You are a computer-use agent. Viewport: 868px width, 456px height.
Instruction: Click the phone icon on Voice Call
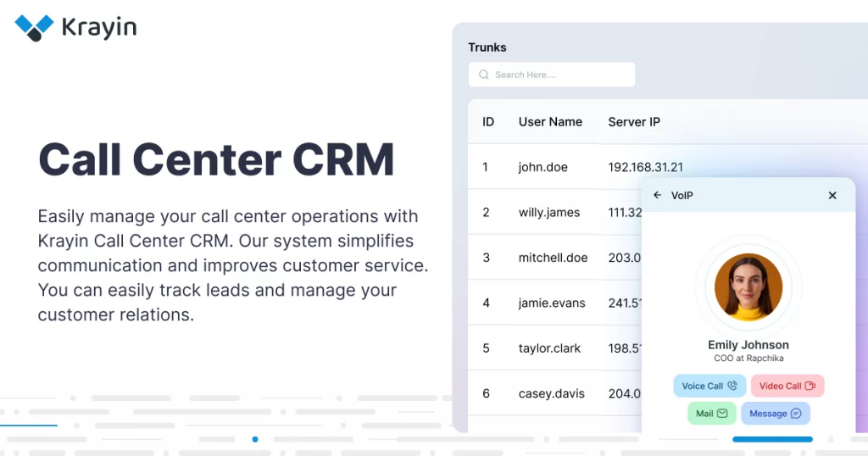tap(732, 386)
